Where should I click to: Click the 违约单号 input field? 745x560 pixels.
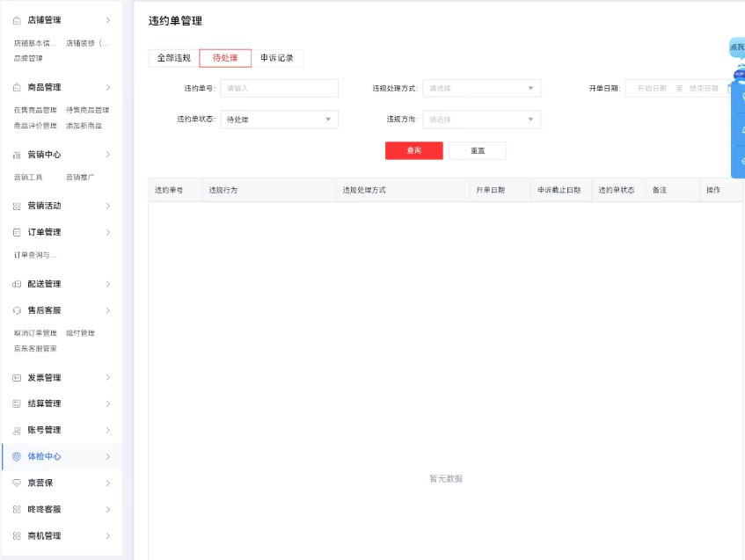[279, 88]
